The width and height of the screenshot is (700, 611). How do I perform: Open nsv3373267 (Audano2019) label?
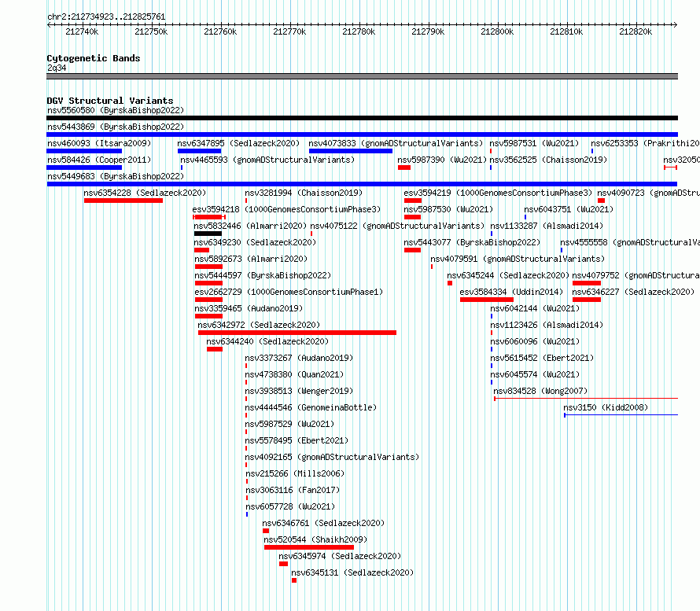[299, 358]
